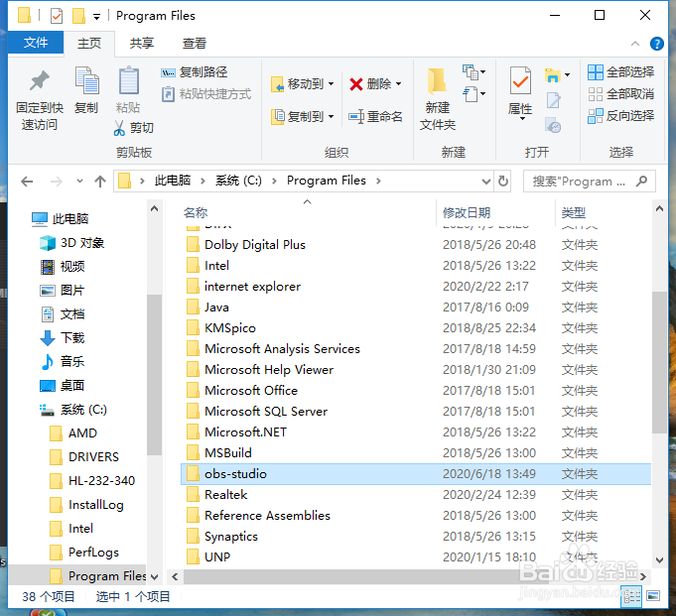Image resolution: width=676 pixels, height=616 pixels.
Task: Refresh the current folder view
Action: pos(502,182)
